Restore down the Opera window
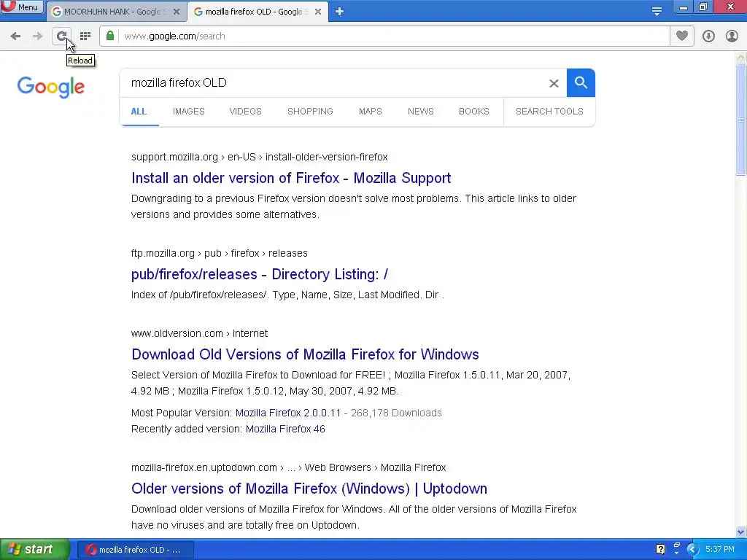Image resolution: width=747 pixels, height=560 pixels. [x=703, y=7]
